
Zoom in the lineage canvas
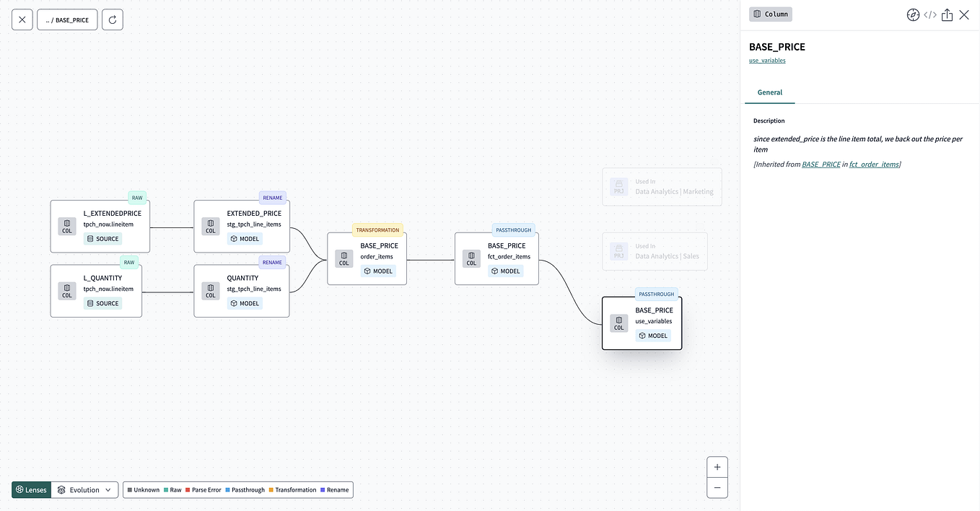tap(717, 467)
